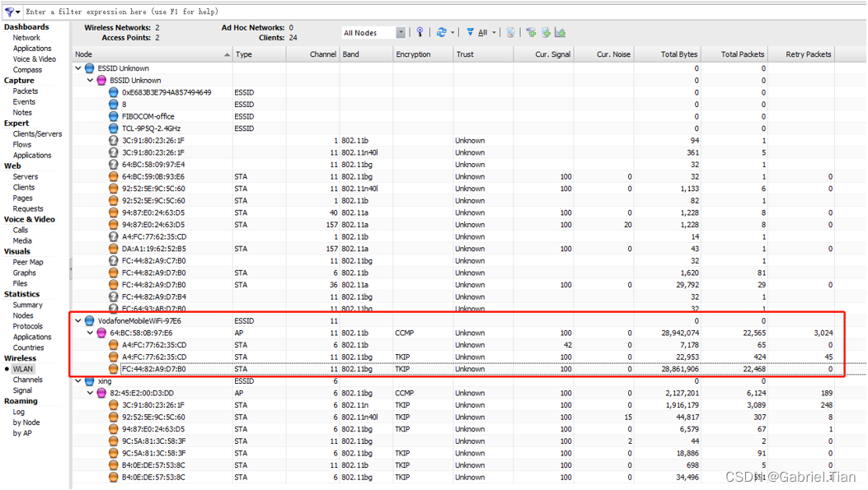
Task: Collapse the ESSID Unknown tree node
Action: click(x=78, y=68)
